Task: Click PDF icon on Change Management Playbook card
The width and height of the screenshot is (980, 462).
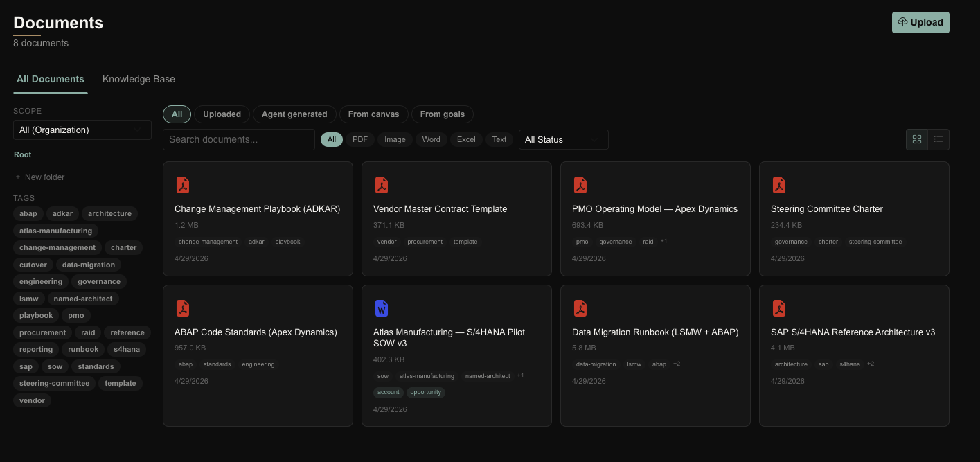Action: [x=183, y=185]
